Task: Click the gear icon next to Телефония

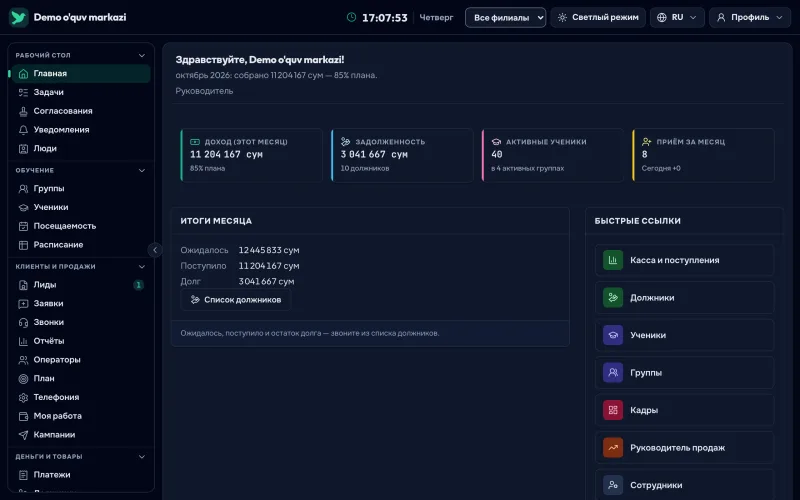Action: (x=23, y=397)
